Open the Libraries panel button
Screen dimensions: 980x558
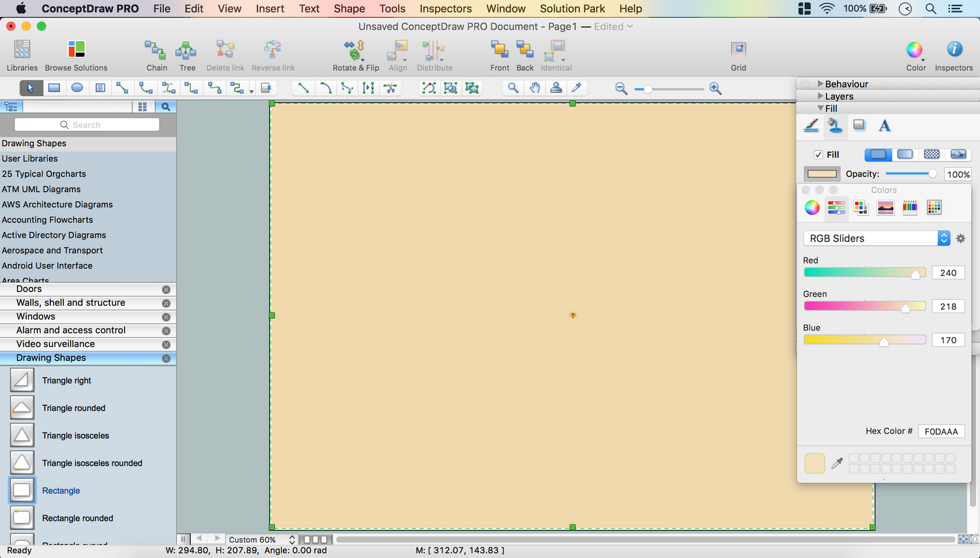click(22, 55)
